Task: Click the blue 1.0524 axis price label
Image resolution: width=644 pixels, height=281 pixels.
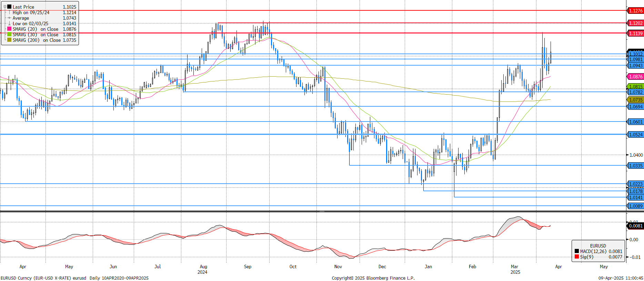Action: point(635,135)
